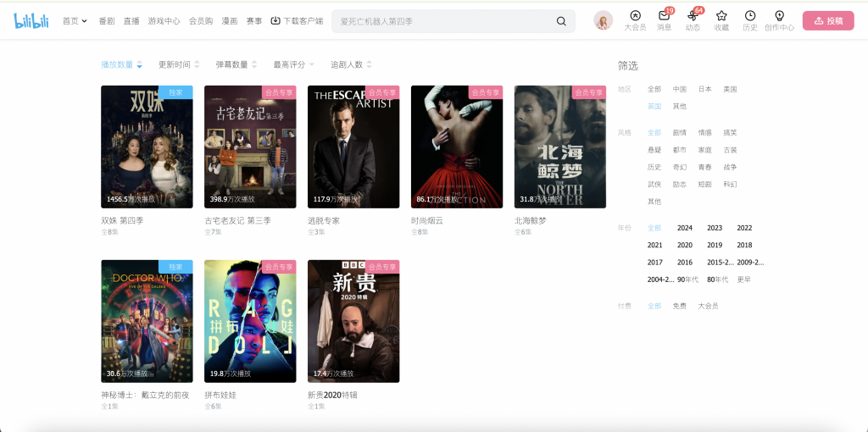Click the 投稿 upload button
The height and width of the screenshot is (432, 868).
(828, 21)
